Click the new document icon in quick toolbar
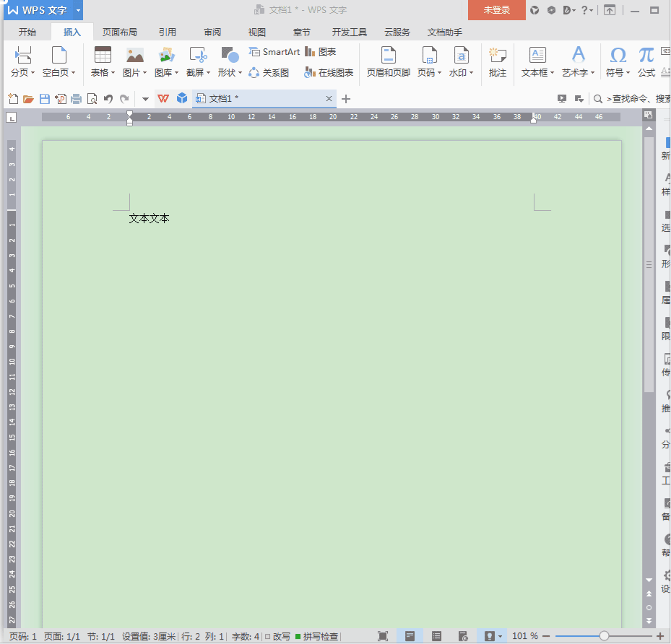 click(13, 99)
